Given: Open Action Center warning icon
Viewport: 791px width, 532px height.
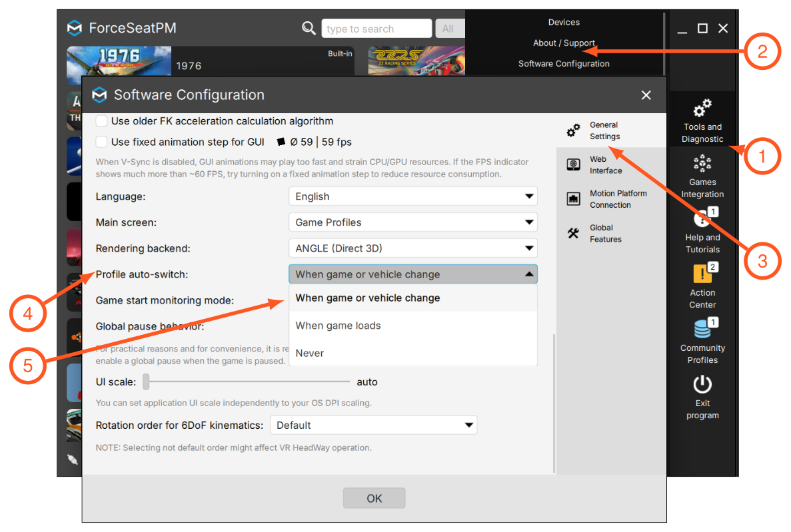Looking at the screenshot, I should pyautogui.click(x=703, y=273).
